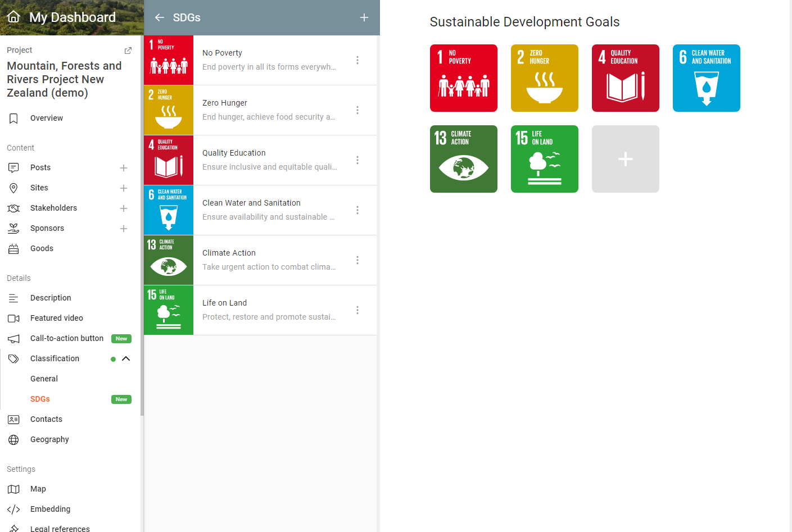
Task: Click the project title Mountain, Forests and Rivers
Action: click(64, 79)
